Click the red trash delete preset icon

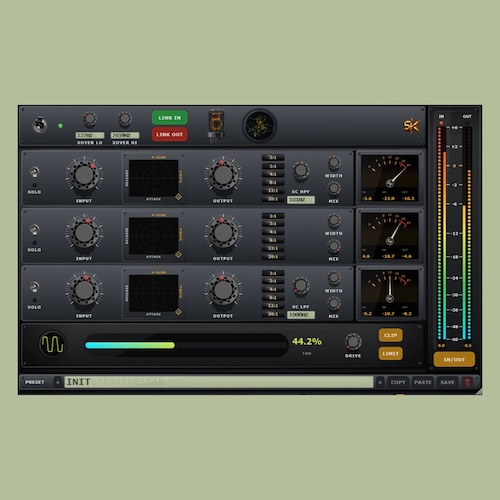468,382
